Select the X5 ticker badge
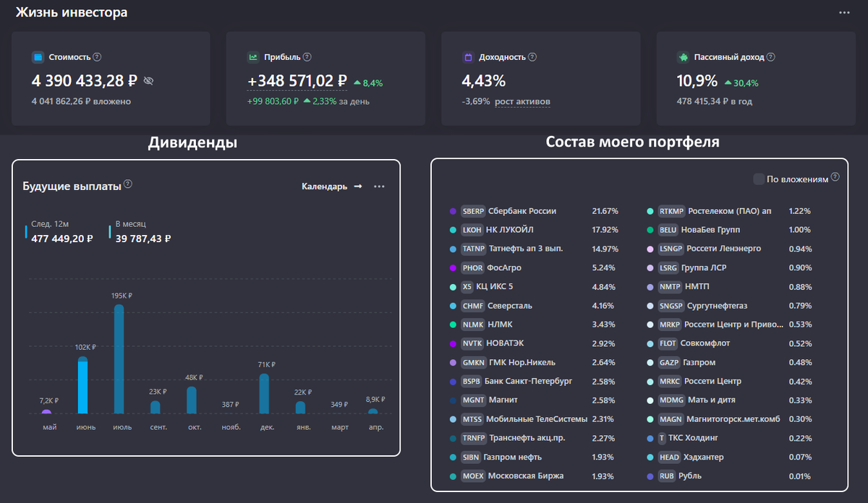The width and height of the screenshot is (868, 503). point(467,286)
